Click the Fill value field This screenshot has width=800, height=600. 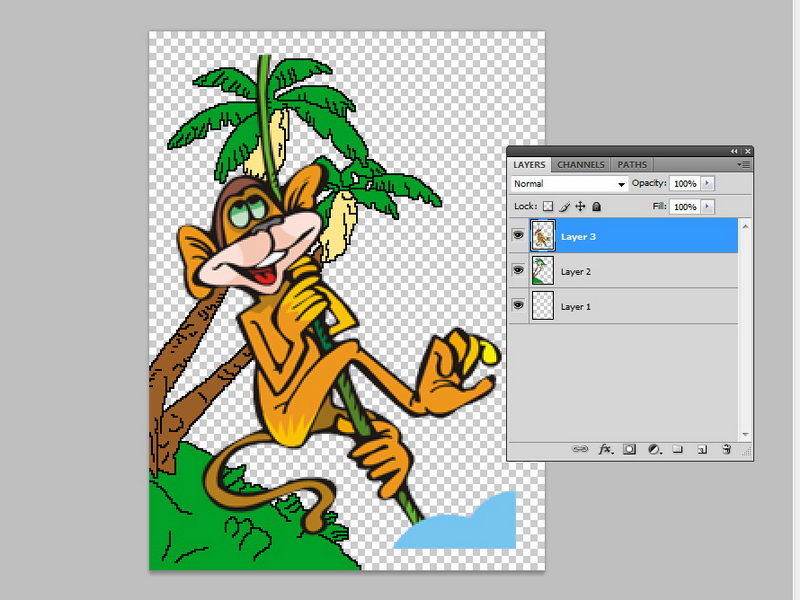coord(685,207)
